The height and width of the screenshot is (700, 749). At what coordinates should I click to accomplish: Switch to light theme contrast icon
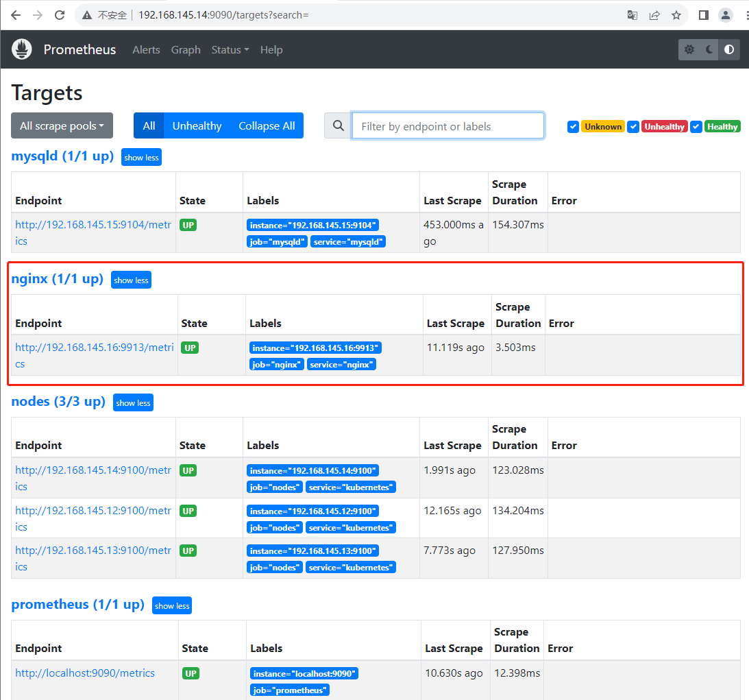(x=729, y=49)
